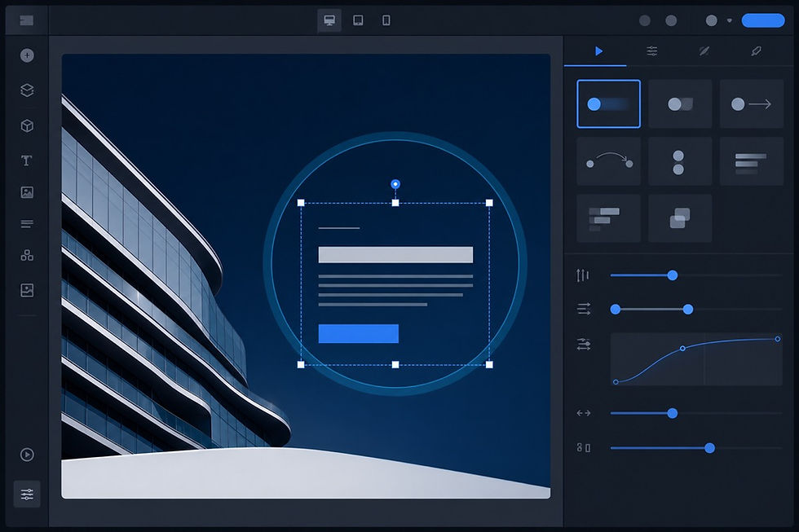Click the curve end point at top-right
This screenshot has width=799, height=532.
tap(778, 339)
